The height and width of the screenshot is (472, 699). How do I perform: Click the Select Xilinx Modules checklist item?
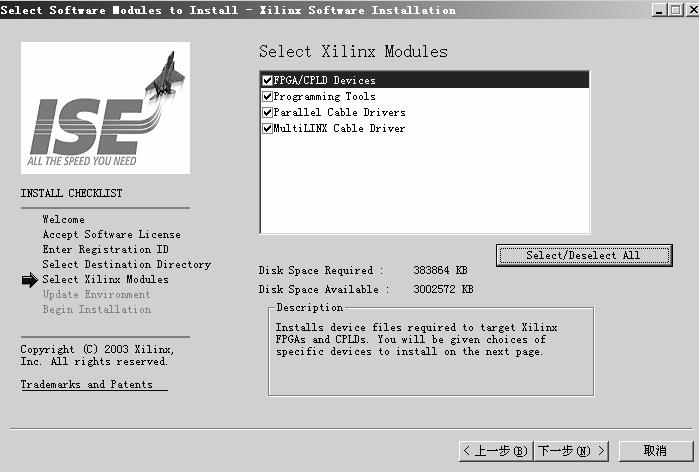(x=106, y=279)
